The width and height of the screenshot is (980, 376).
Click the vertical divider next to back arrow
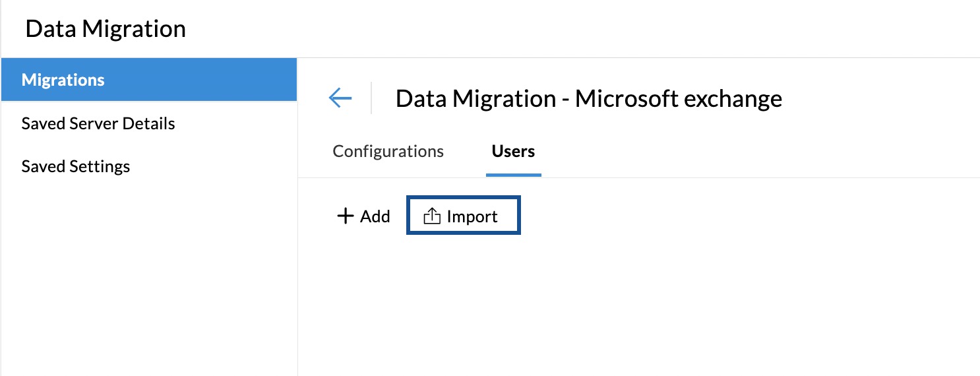click(371, 98)
